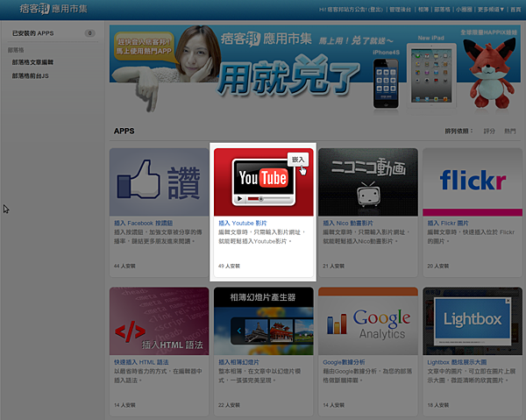Open the Nico 動畫 app thumbnail
The width and height of the screenshot is (526, 420).
tap(368, 182)
